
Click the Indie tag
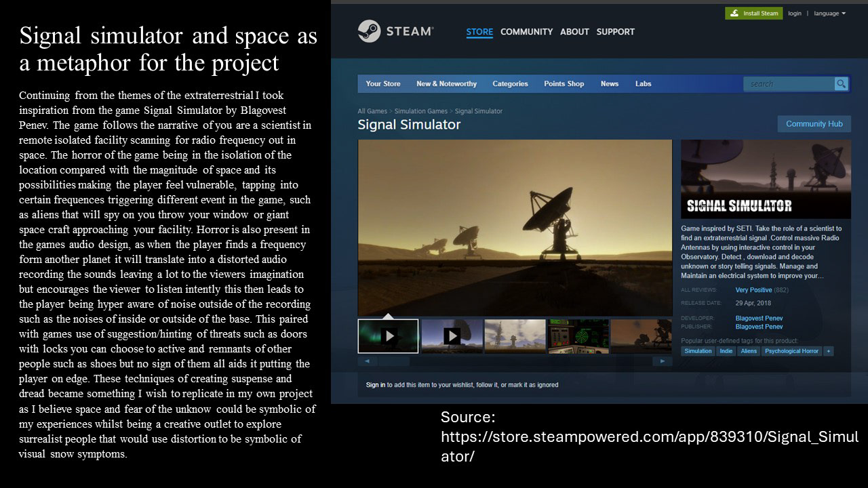click(726, 351)
